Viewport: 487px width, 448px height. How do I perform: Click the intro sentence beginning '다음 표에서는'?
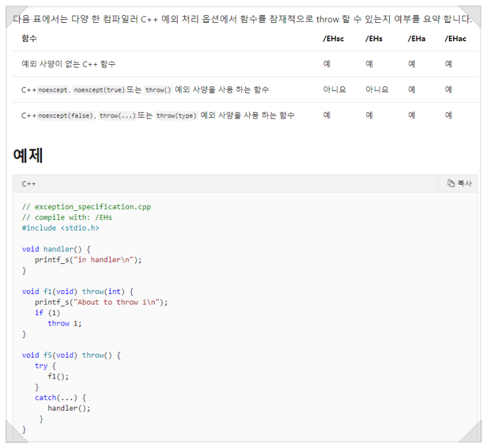(243, 19)
